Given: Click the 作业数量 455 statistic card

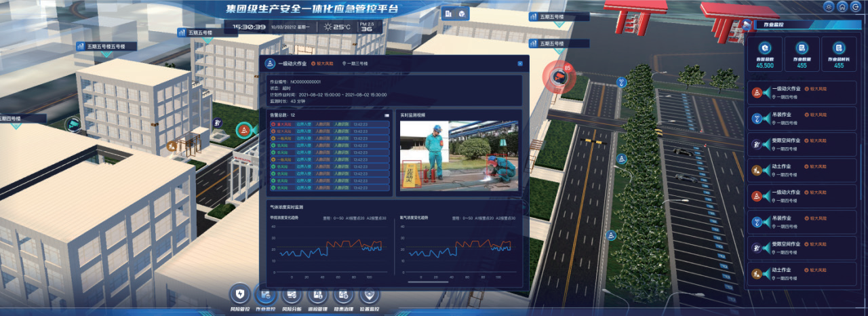Looking at the screenshot, I should (x=802, y=54).
